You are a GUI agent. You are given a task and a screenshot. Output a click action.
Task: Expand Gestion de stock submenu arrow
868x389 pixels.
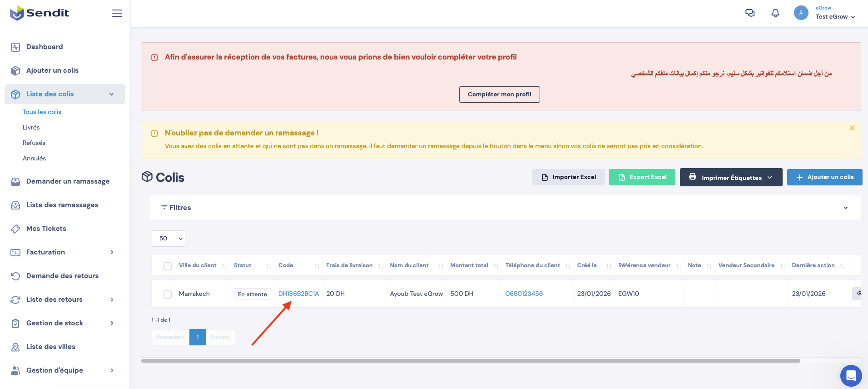[x=112, y=323]
